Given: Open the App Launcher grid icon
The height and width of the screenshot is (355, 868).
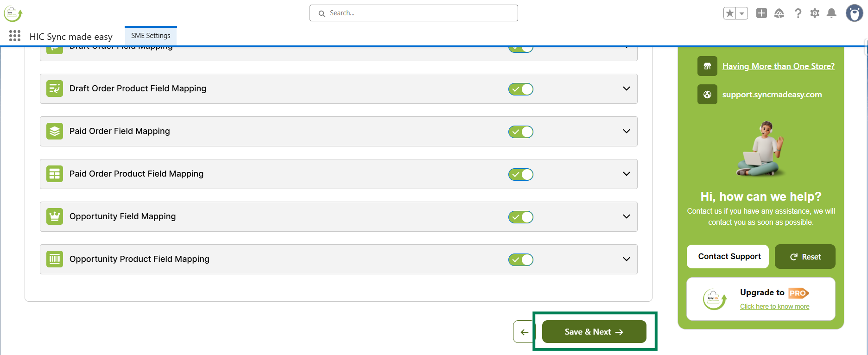Looking at the screenshot, I should 15,36.
